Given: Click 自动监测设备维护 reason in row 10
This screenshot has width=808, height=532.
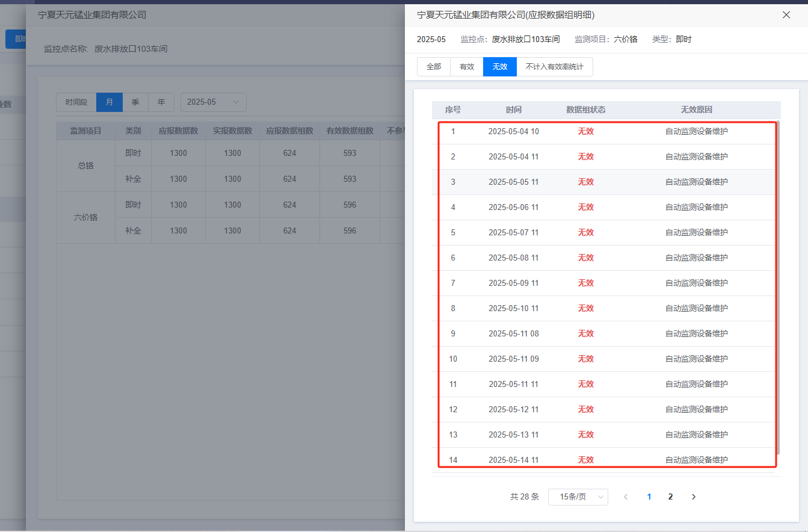Looking at the screenshot, I should pos(697,359).
